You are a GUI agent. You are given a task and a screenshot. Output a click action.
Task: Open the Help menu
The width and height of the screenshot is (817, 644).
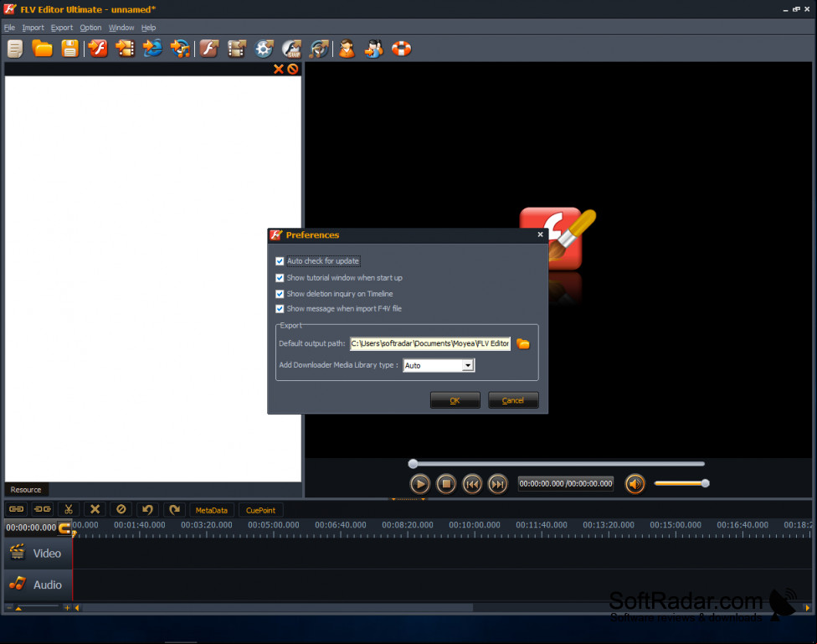click(148, 28)
